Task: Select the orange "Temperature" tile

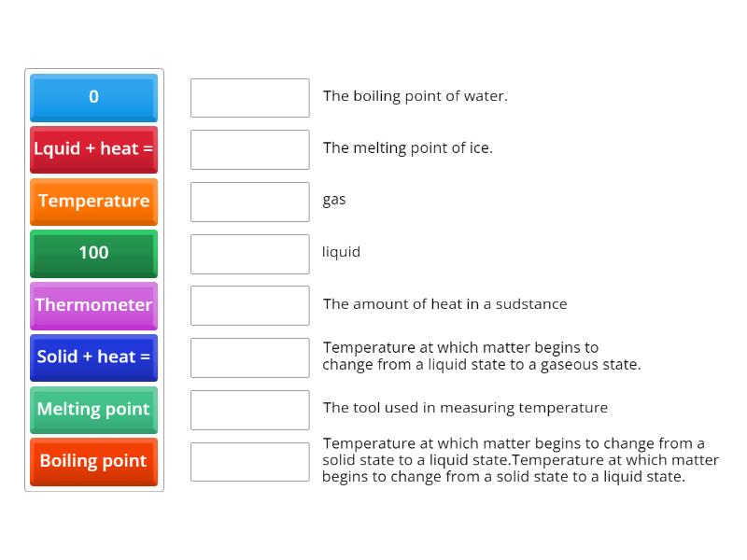Action: 93,202
